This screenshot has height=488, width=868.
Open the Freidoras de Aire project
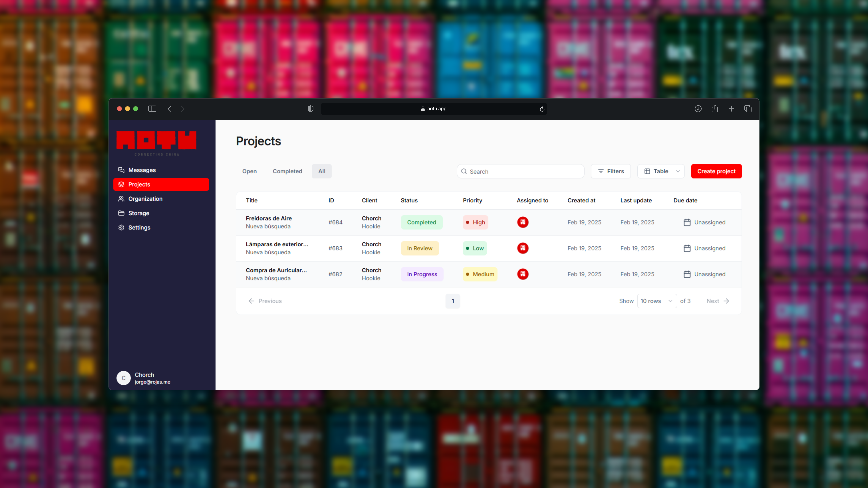pos(269,218)
